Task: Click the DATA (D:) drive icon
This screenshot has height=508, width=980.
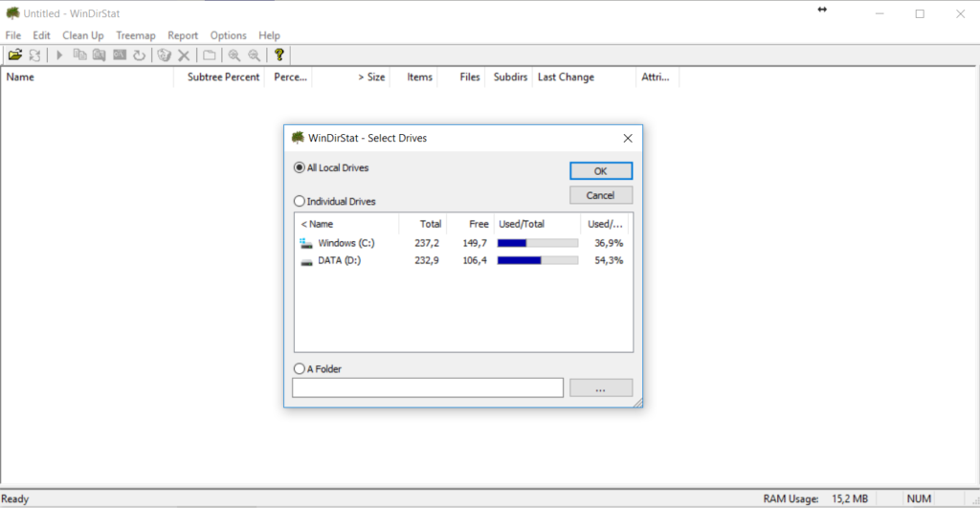Action: coord(306,261)
